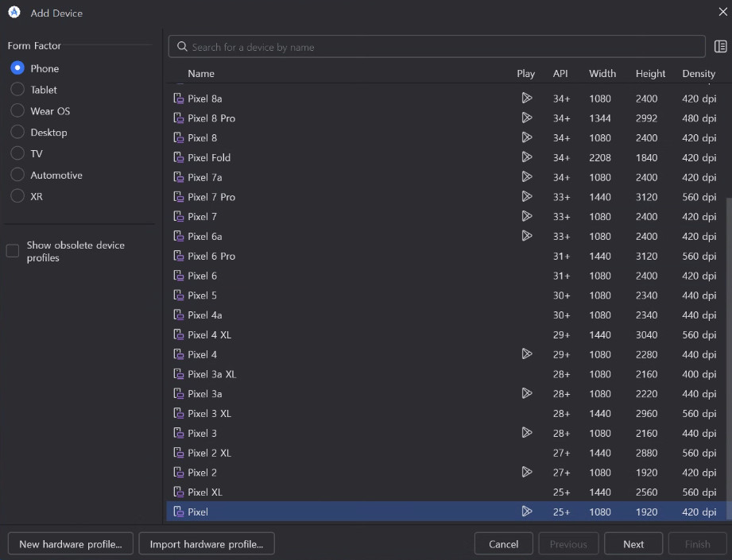Click the device icon beside Pixel 8

(x=178, y=137)
